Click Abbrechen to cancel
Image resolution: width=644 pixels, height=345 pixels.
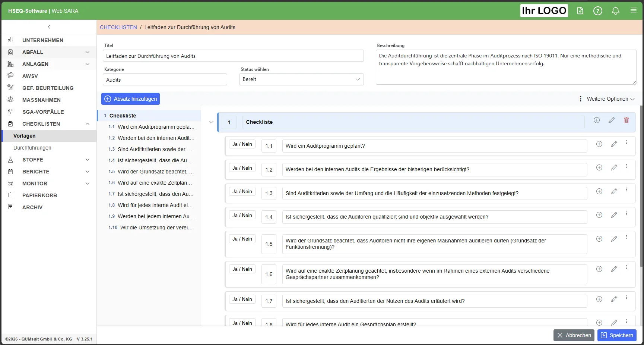point(574,335)
